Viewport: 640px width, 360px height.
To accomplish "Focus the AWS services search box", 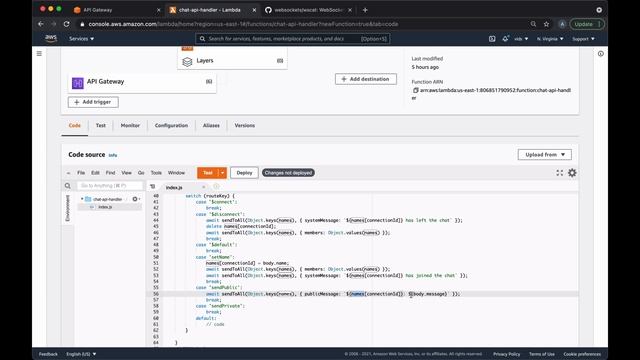I will coord(293,39).
